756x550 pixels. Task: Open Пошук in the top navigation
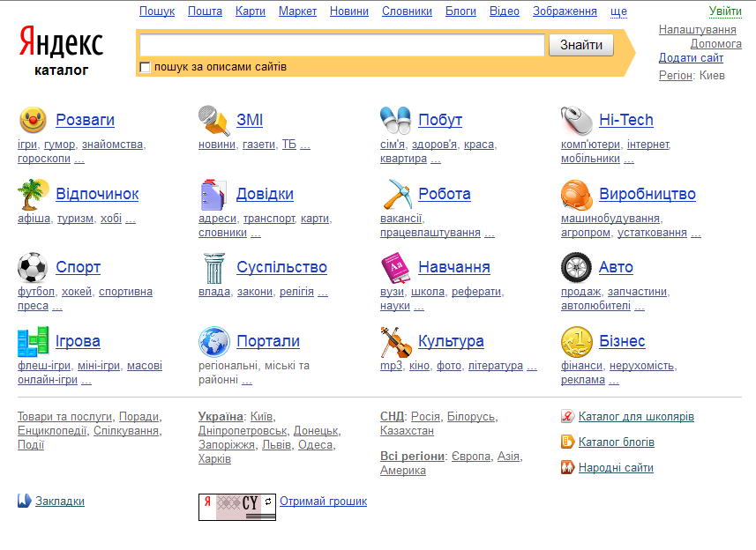(157, 11)
